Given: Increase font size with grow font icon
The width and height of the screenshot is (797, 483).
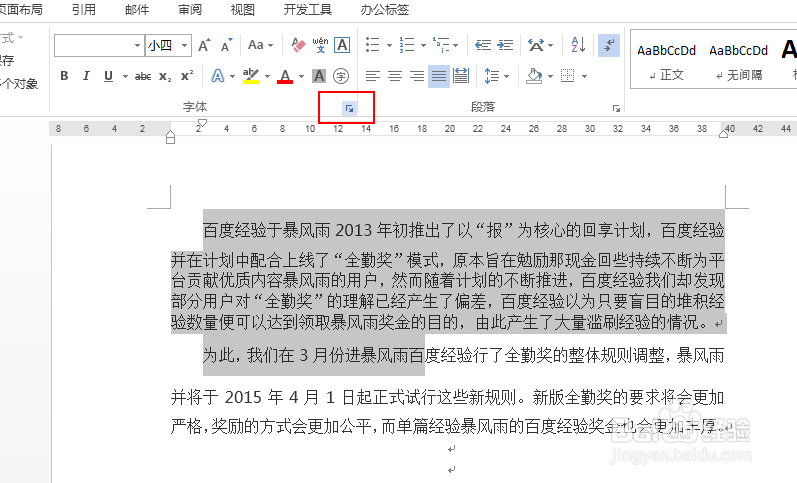Looking at the screenshot, I should (204, 45).
